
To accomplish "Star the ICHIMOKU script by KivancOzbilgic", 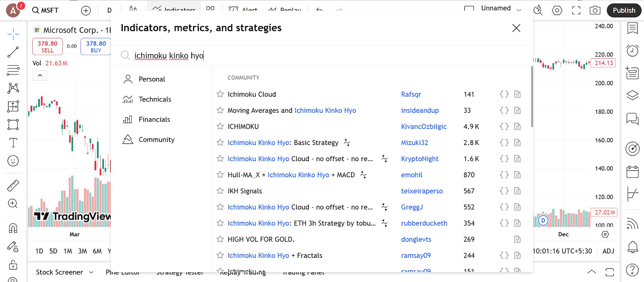I will coord(220,126).
